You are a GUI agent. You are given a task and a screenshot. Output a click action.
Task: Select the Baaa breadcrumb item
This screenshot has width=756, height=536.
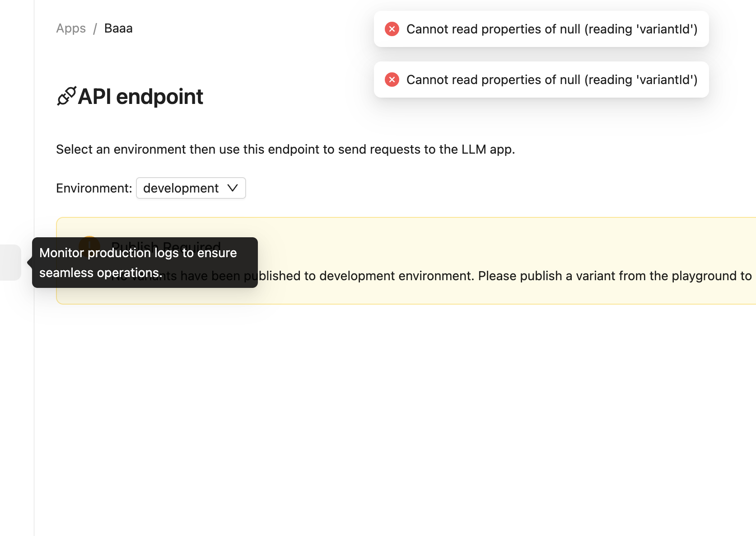click(118, 28)
